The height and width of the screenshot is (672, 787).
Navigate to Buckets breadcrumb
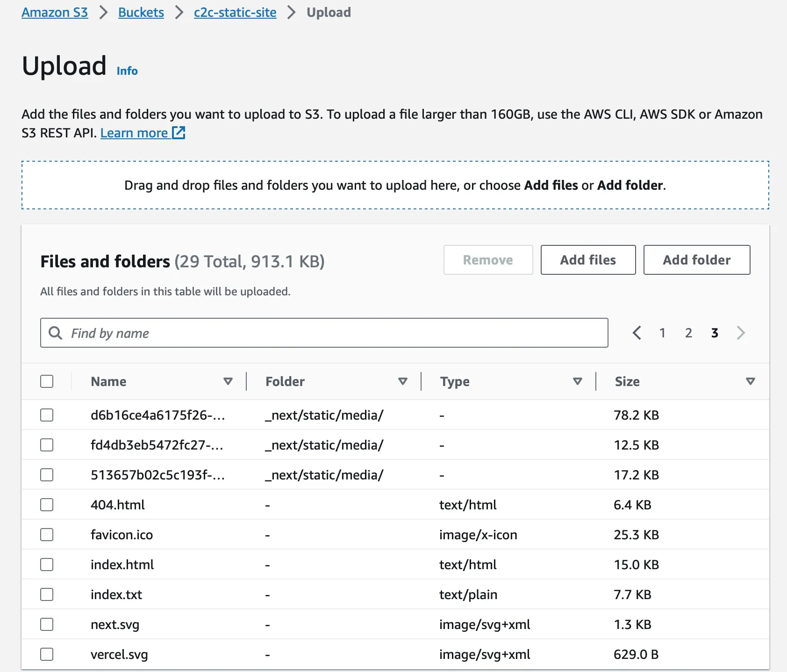pos(141,13)
